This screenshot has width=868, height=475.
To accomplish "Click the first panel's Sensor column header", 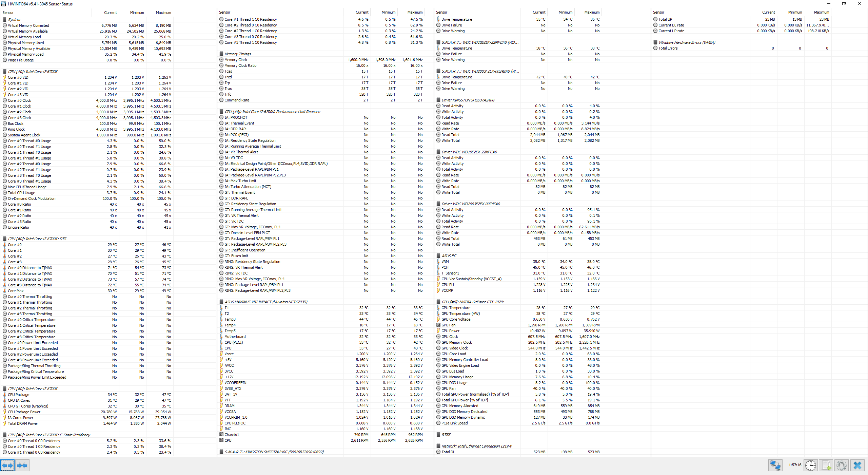I will (8, 13).
